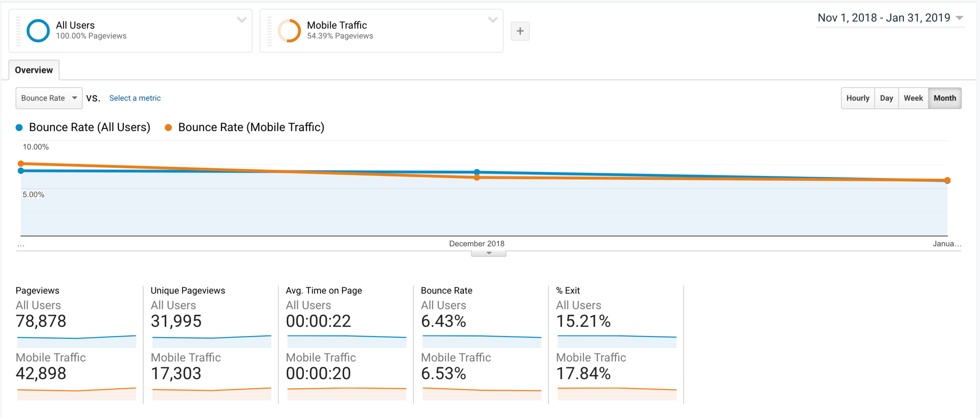Open the Mobile Traffic segment dropdown chevron
The width and height of the screenshot is (980, 418).
pyautogui.click(x=493, y=20)
